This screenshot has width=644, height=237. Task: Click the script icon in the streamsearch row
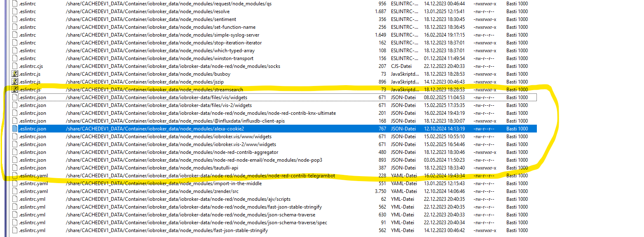pyautogui.click(x=15, y=90)
